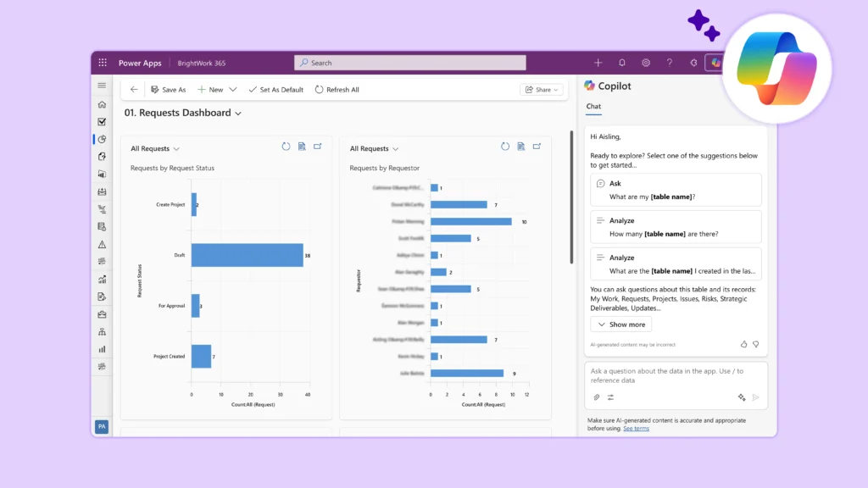Give thumbs up to Copilot response
The height and width of the screenshot is (488, 868).
tap(743, 344)
